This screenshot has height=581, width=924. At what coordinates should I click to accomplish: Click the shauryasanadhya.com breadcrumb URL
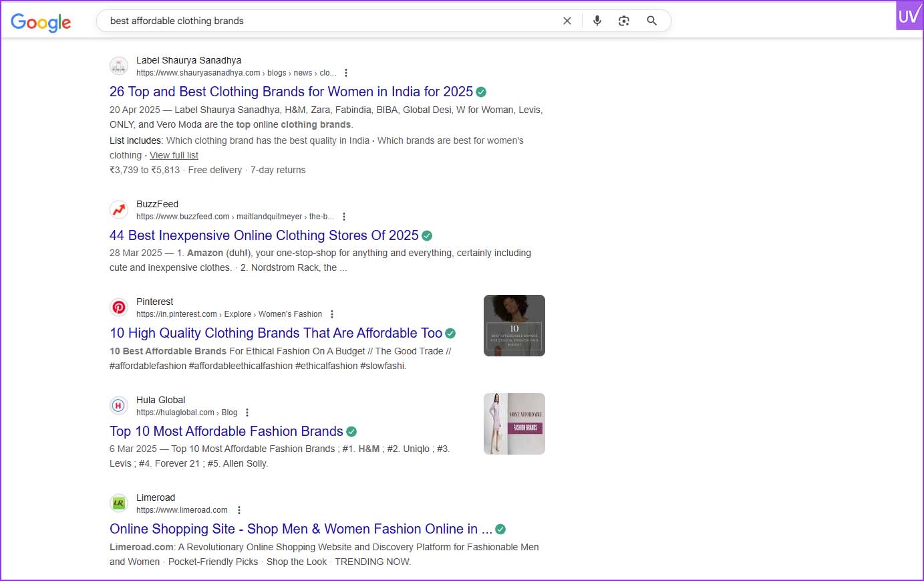236,73
